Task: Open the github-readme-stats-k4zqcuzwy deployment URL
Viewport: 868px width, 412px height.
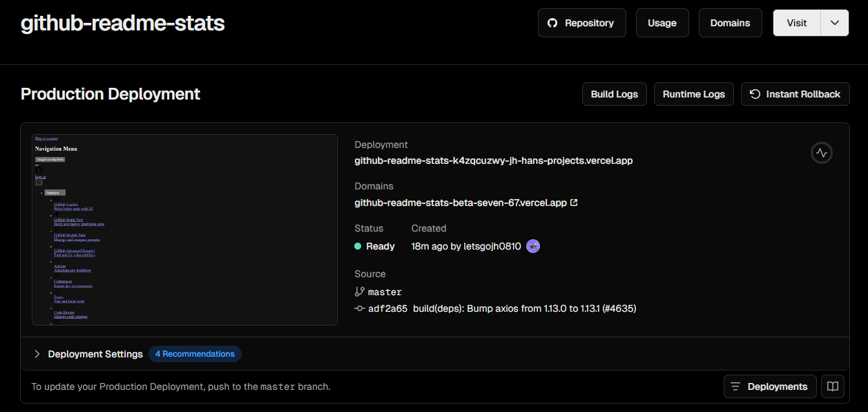Action: click(493, 161)
